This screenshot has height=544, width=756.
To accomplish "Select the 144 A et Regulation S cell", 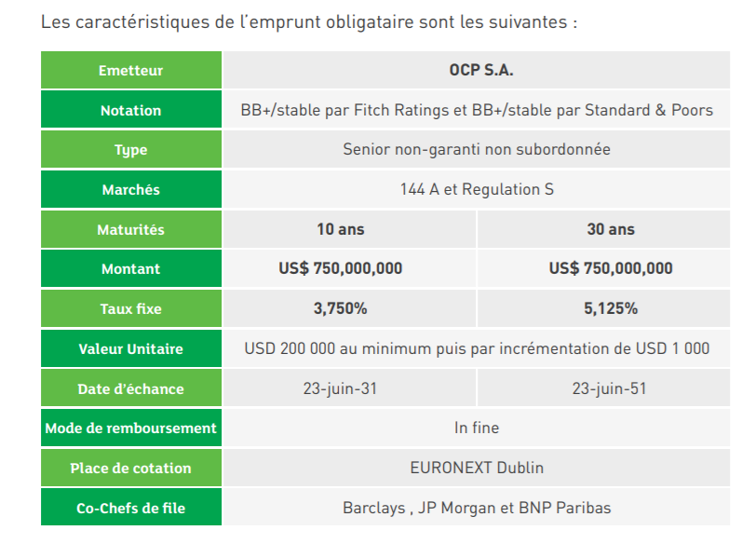I will coord(476,189).
